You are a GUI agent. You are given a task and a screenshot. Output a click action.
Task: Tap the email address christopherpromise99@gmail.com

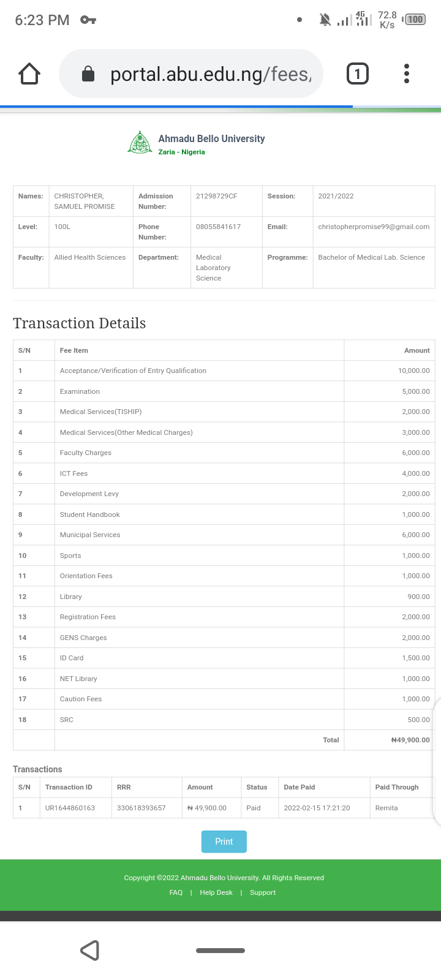click(x=374, y=227)
